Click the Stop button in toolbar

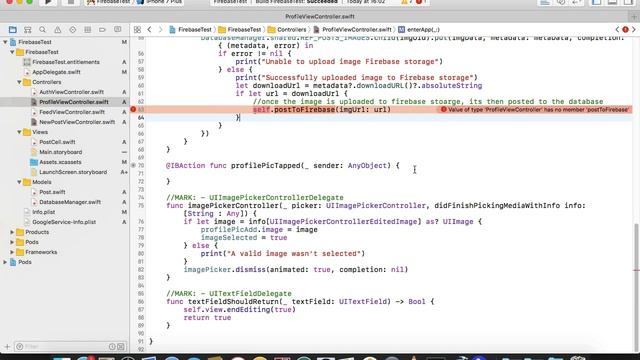71,2
